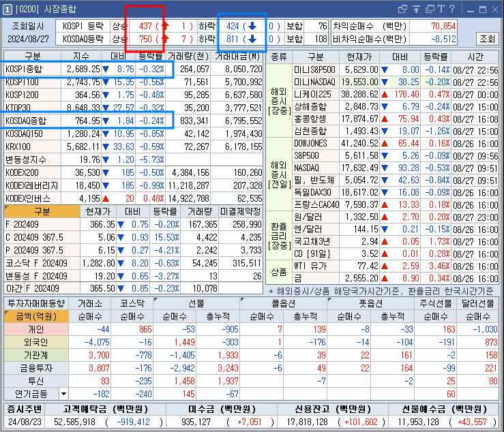
Task: Select the KOSPI종합 index row
Action: tap(134, 69)
